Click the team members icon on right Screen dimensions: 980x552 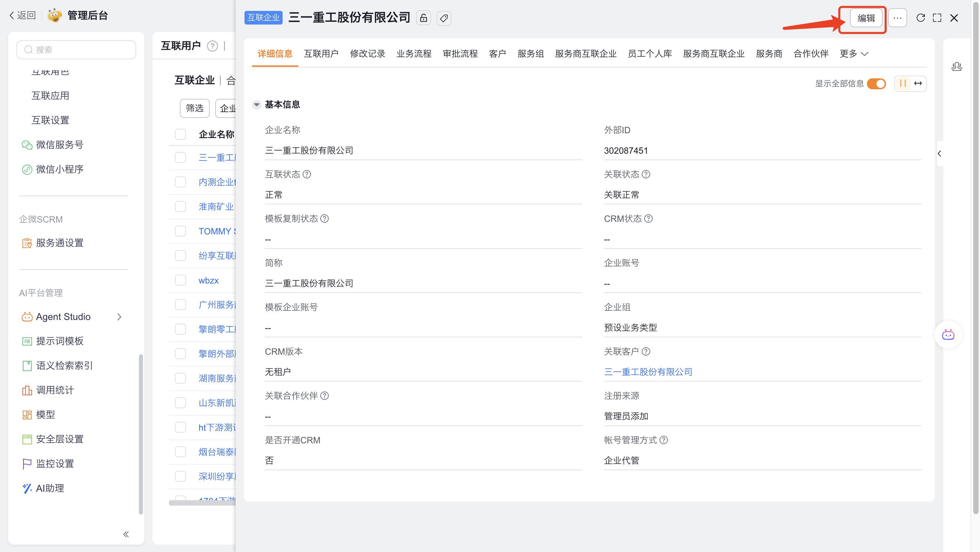(x=957, y=67)
